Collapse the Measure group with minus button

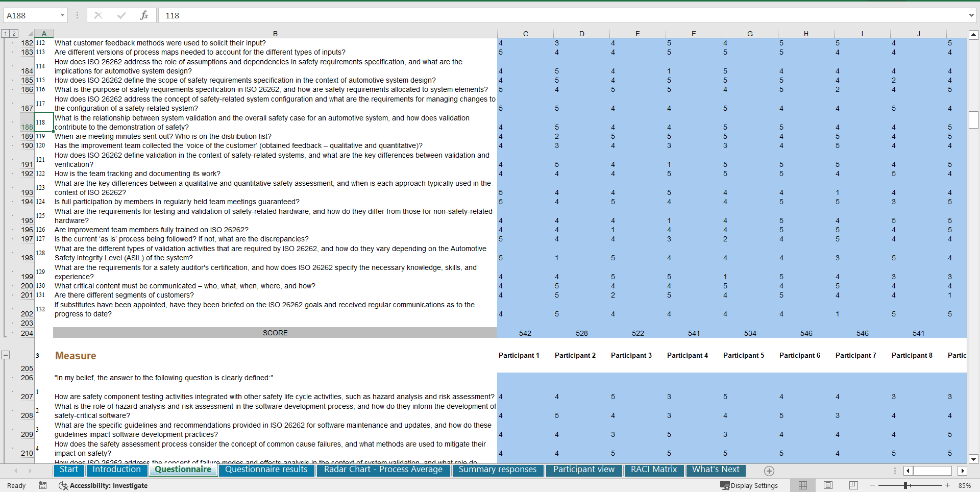coord(6,355)
